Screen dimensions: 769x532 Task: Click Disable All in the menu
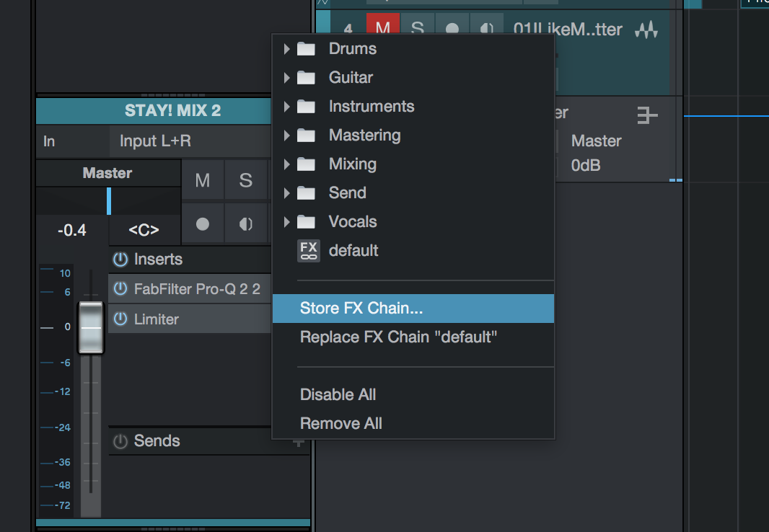(x=338, y=395)
